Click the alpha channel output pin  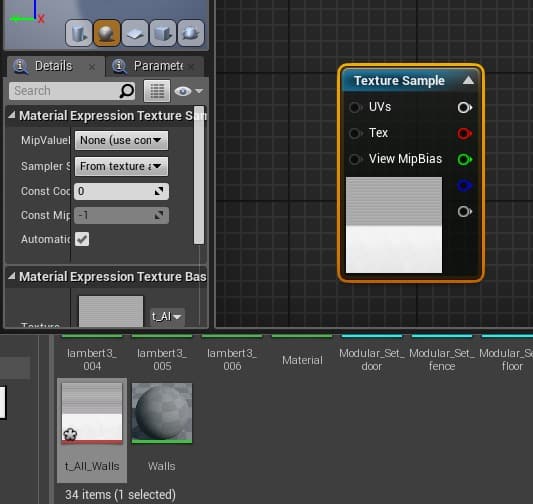pos(464,211)
